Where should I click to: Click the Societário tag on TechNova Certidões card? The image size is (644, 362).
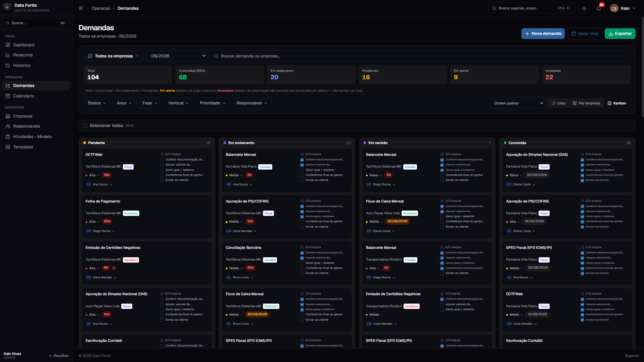(131, 260)
